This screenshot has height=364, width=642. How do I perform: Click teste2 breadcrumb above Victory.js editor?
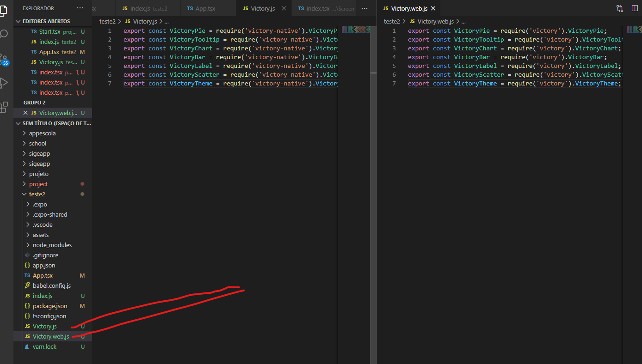tap(107, 21)
